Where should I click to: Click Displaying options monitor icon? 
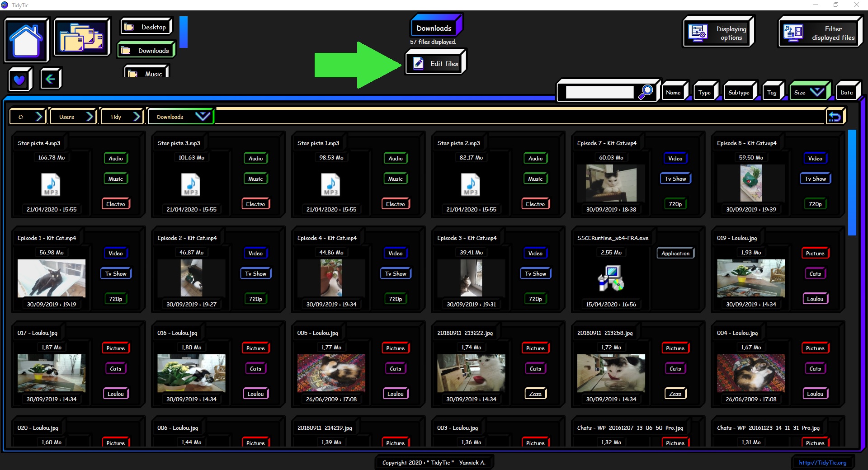pyautogui.click(x=698, y=33)
